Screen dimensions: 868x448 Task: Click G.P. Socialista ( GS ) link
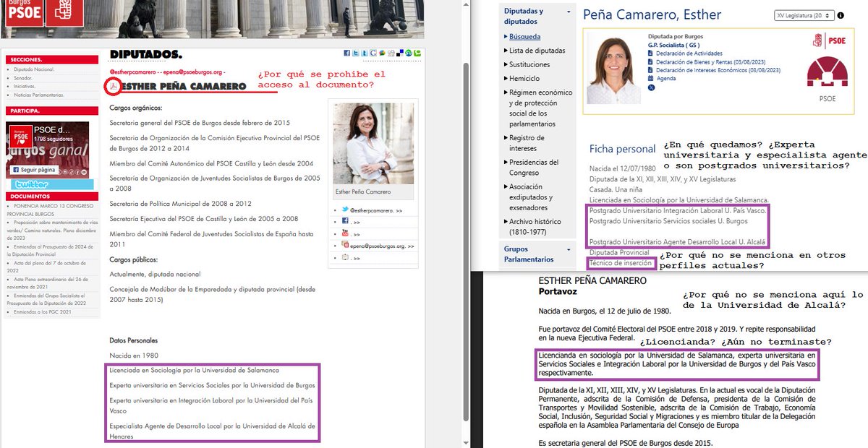tap(676, 45)
